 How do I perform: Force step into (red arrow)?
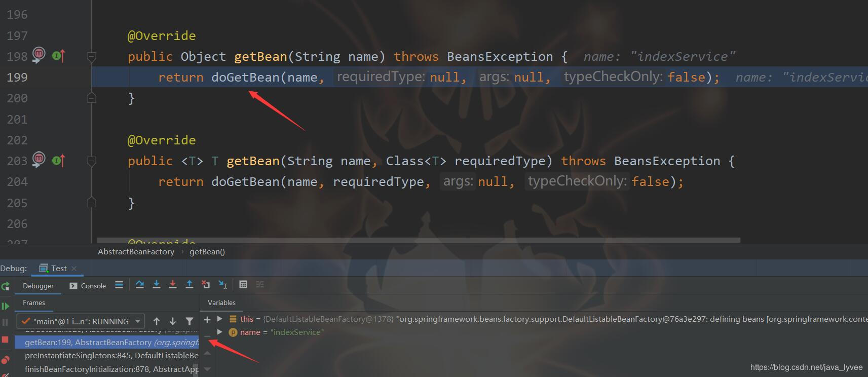tap(173, 285)
